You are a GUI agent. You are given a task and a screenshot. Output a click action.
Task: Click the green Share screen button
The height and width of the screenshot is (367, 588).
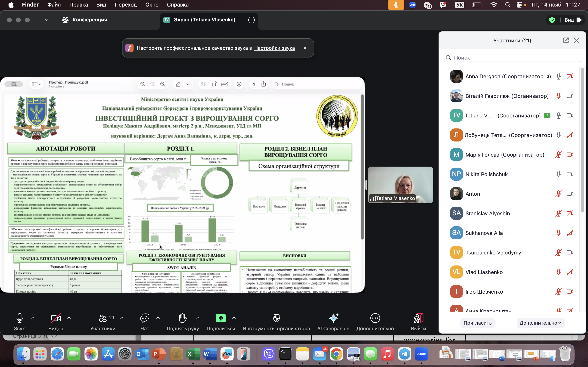[221, 318]
